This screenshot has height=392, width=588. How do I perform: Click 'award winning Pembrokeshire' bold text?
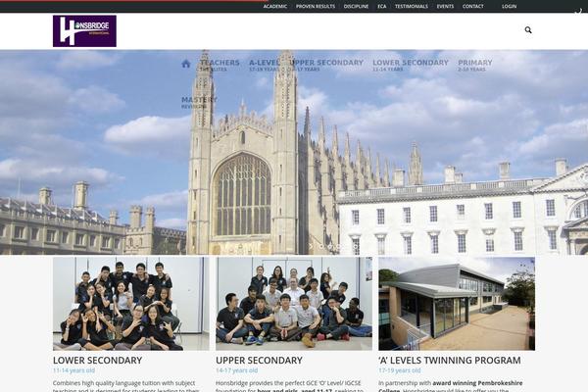point(477,383)
